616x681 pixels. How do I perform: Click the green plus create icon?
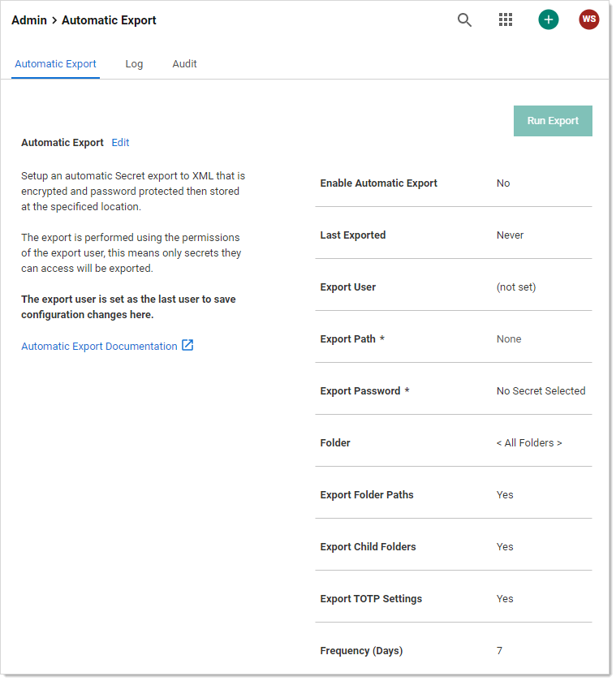549,20
